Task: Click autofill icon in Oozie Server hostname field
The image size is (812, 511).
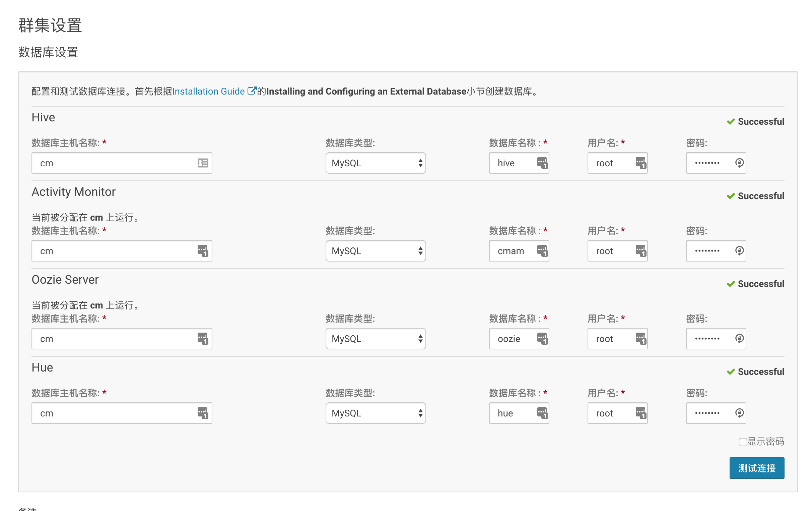Action: [x=203, y=339]
